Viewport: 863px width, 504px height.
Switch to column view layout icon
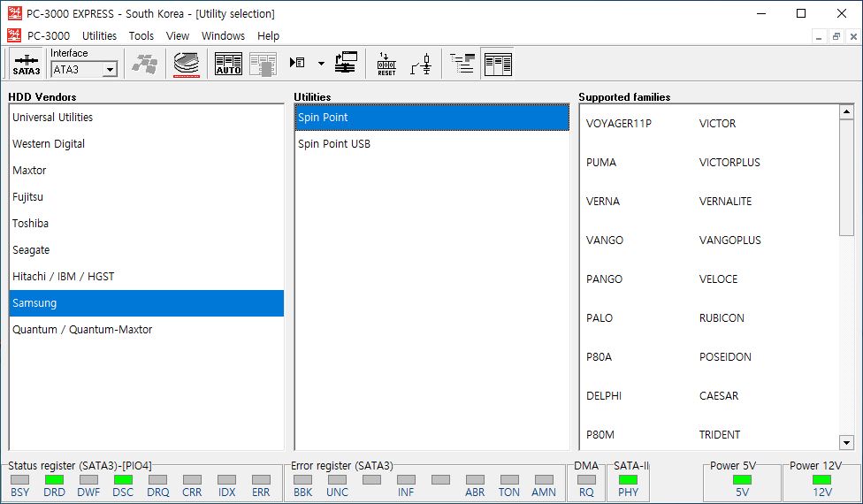498,65
